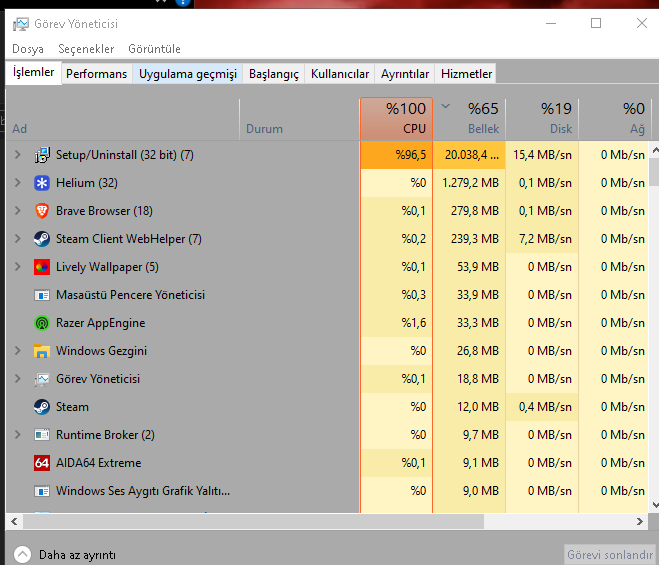Click the vertical scrollbar down arrow
Viewport: 659px width, 565px height.
coord(655,505)
